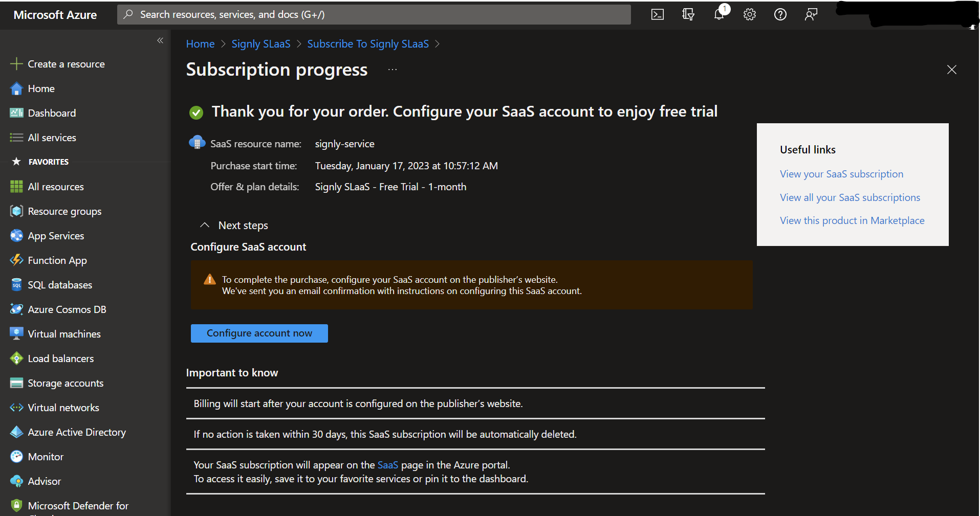
Task: Click the Dashboard chart icon
Action: 16,113
